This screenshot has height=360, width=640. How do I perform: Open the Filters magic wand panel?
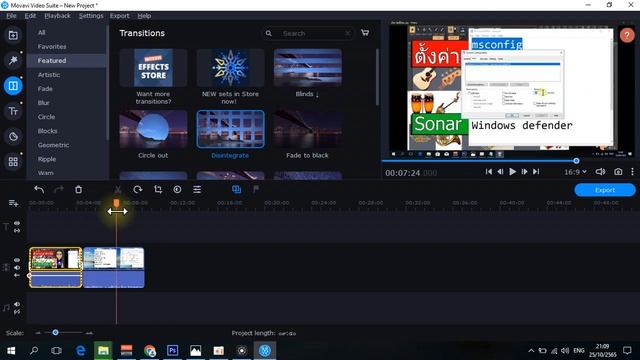(13, 60)
